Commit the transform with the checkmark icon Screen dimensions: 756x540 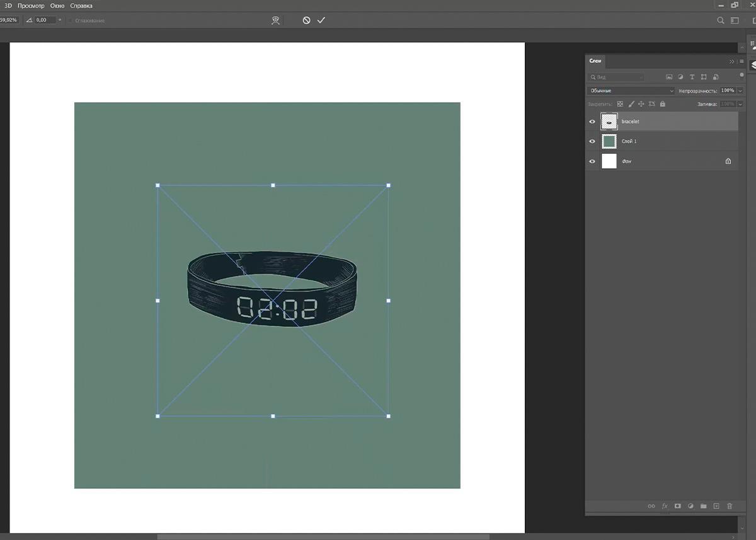[321, 20]
